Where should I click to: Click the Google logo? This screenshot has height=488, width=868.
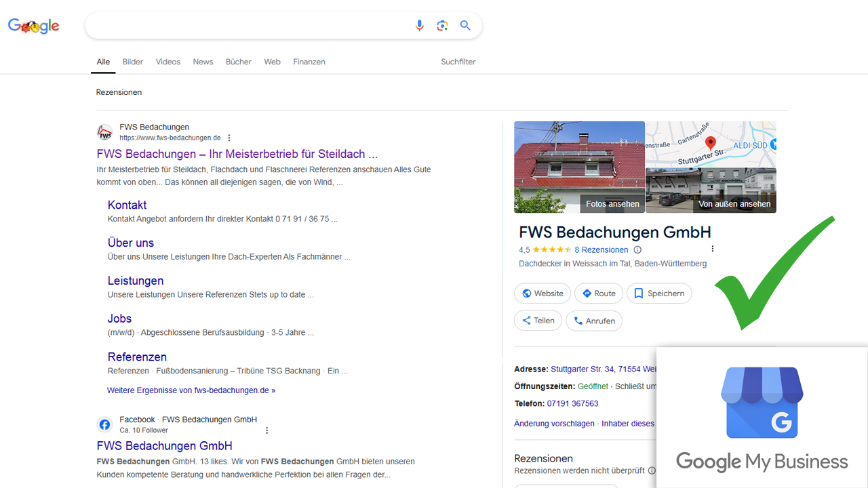(x=34, y=26)
